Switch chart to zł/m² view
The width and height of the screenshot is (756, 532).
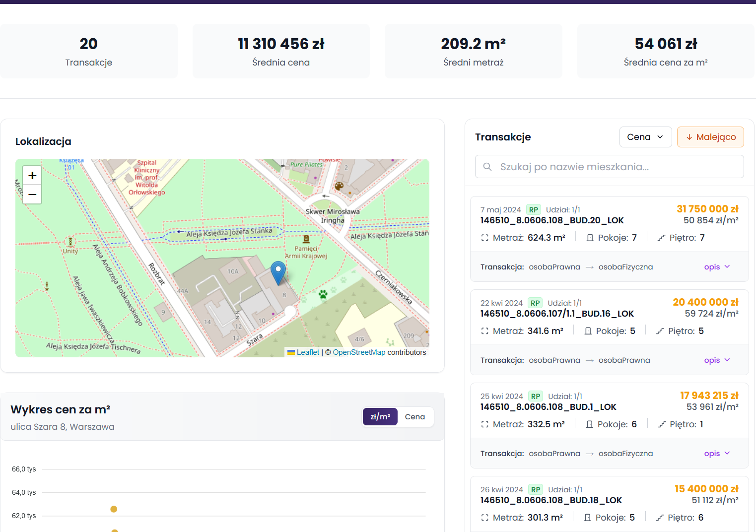pyautogui.click(x=380, y=417)
